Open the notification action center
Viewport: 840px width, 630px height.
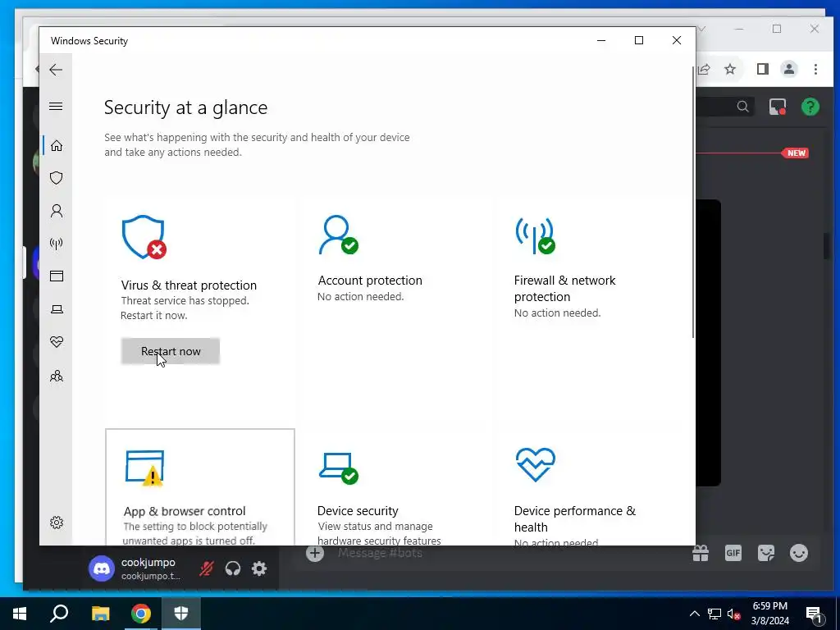(x=815, y=615)
